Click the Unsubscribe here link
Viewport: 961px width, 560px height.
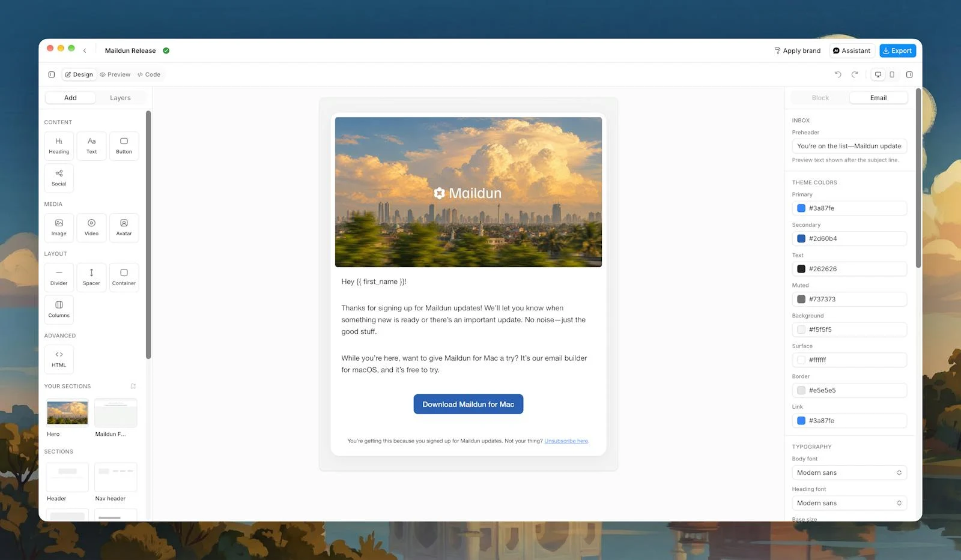pyautogui.click(x=566, y=441)
